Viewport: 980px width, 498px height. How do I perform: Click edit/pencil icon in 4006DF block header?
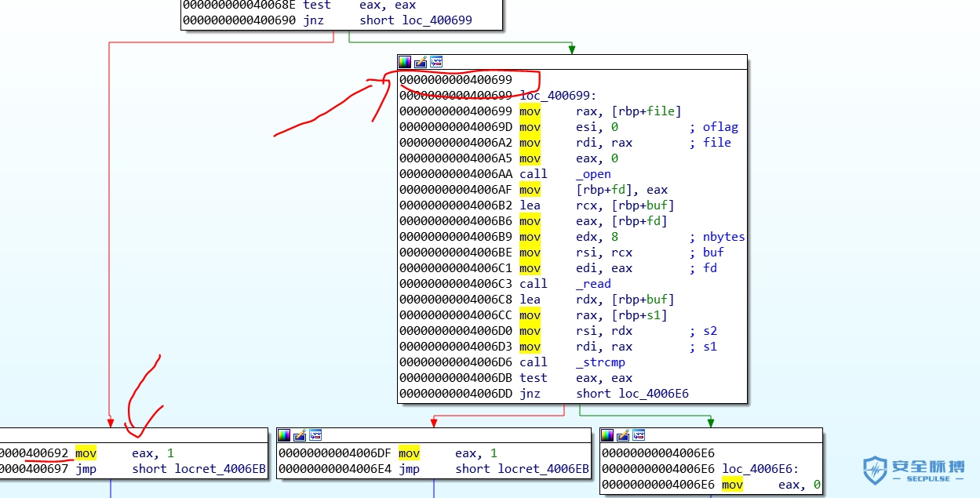300,435
